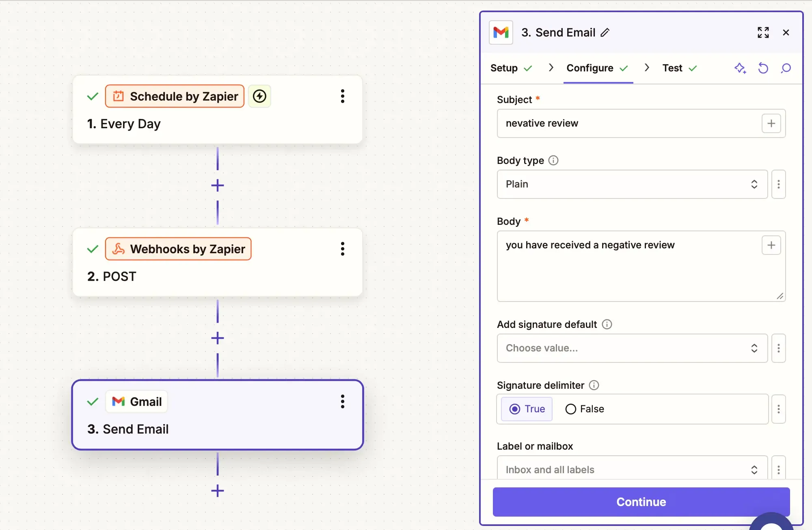This screenshot has width=812, height=530.
Task: Open the AI sparkle assistant icon
Action: [740, 68]
